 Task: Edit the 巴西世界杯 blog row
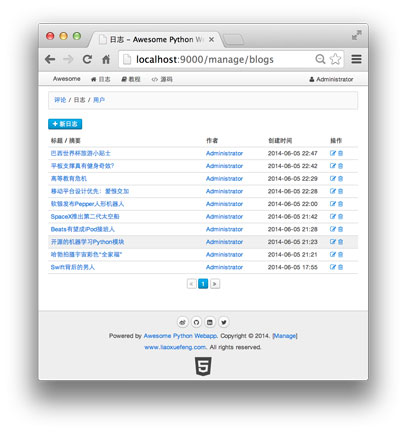[333, 153]
